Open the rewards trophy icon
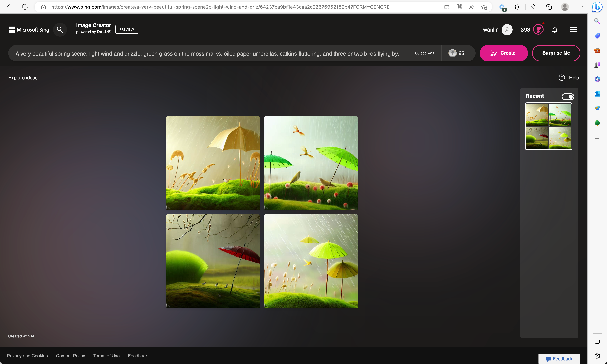Viewport: 607px width, 364px height. coord(538,30)
